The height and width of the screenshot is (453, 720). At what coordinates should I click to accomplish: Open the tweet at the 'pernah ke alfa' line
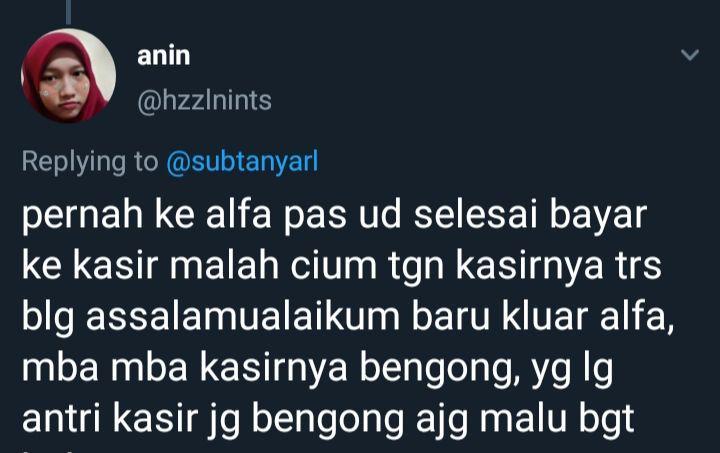click(x=334, y=215)
